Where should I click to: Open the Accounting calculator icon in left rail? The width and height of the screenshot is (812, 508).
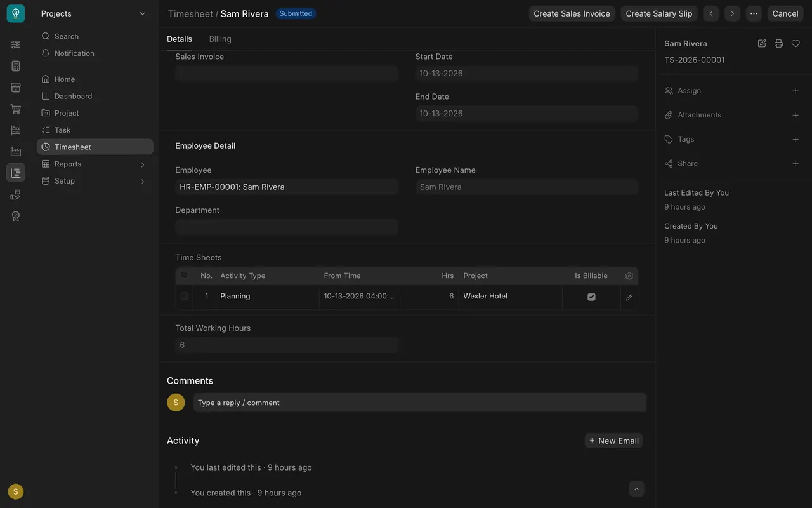click(16, 66)
